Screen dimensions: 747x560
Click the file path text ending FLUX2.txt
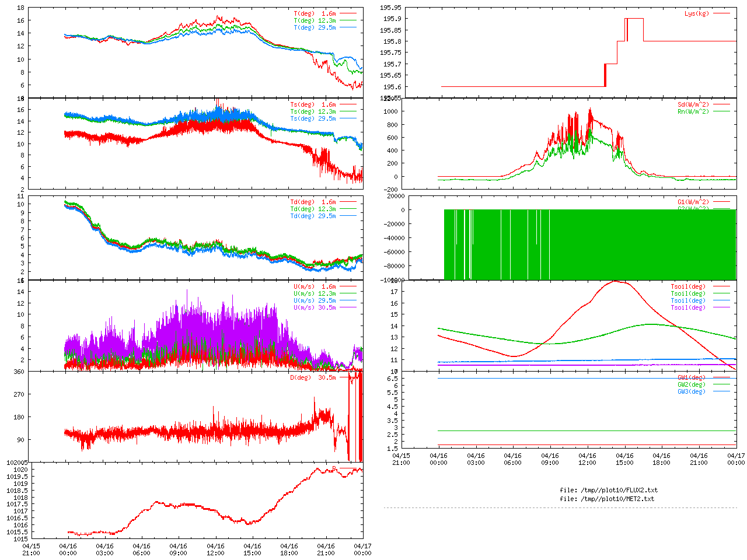[x=608, y=490]
